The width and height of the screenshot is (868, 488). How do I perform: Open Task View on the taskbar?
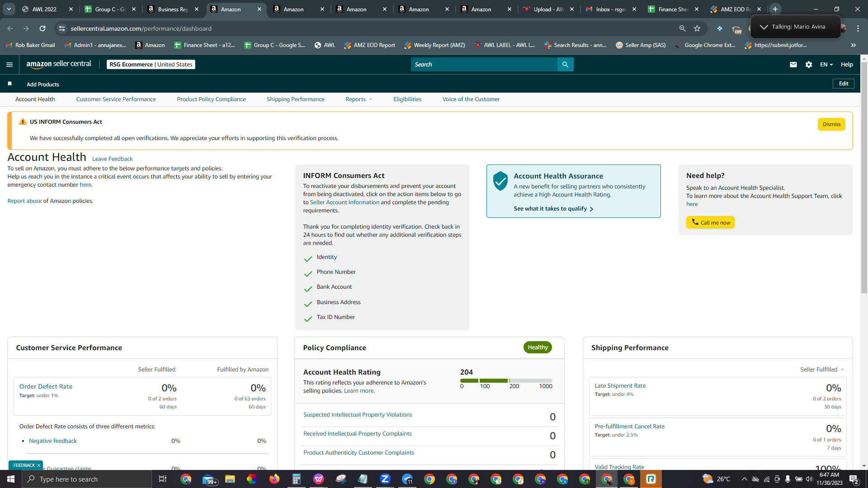163,479
